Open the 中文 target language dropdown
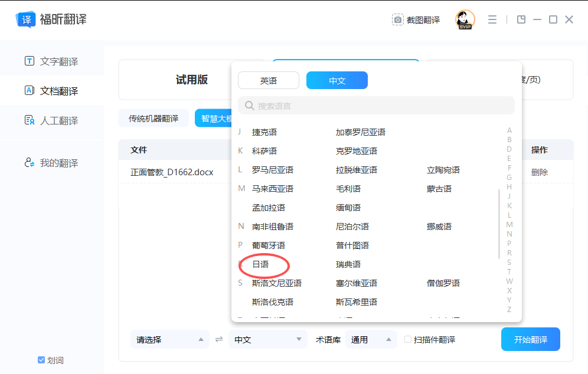588x374 pixels. (268, 339)
